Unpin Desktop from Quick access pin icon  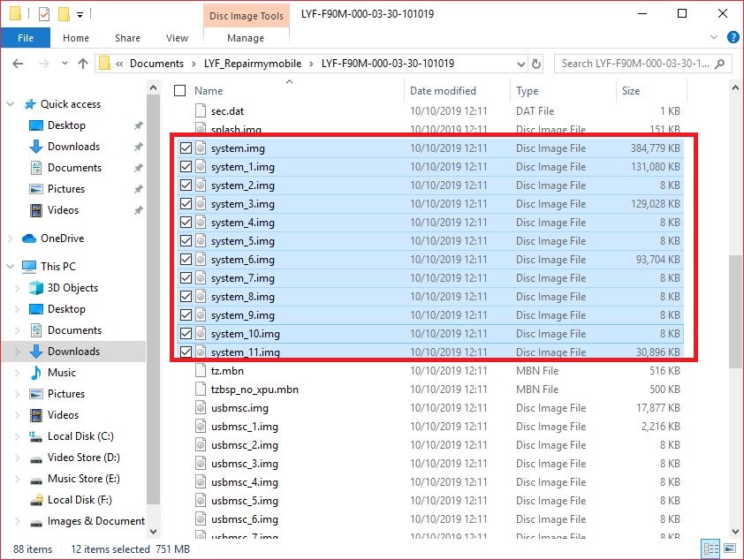(x=138, y=125)
